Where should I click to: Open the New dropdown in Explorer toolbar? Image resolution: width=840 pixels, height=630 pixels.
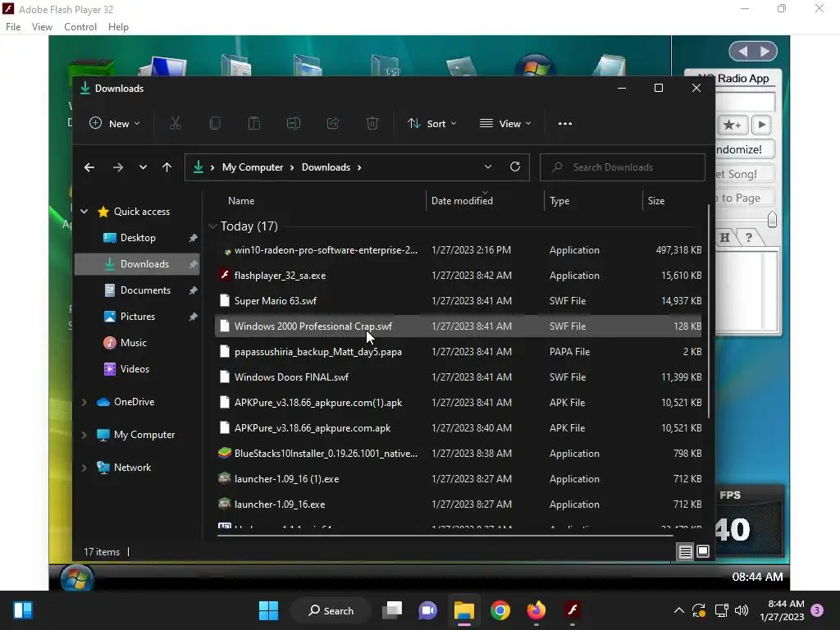pos(115,124)
